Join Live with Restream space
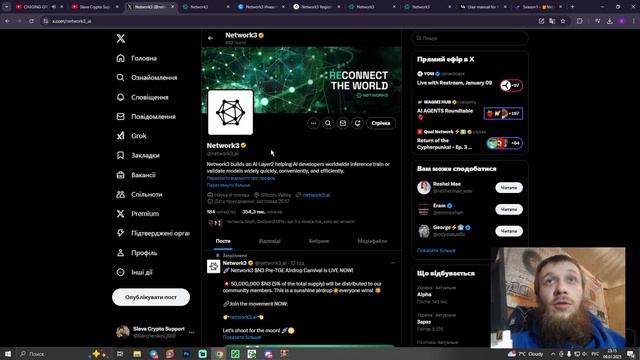This screenshot has width=640, height=360. coord(469,81)
